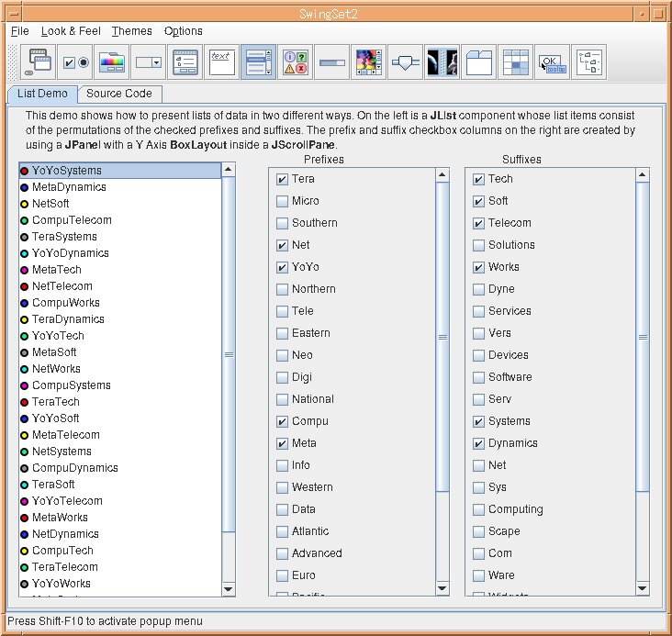Switch to the Source Code tab
This screenshot has width=672, height=636.
pyautogui.click(x=119, y=94)
